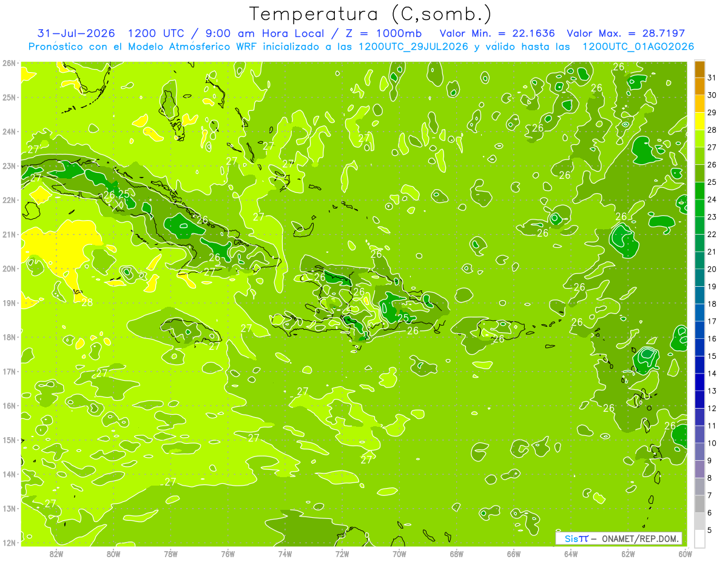This screenshot has height=562, width=728.
Task: Click the "64W" longitude axis label
Action: 571,554
